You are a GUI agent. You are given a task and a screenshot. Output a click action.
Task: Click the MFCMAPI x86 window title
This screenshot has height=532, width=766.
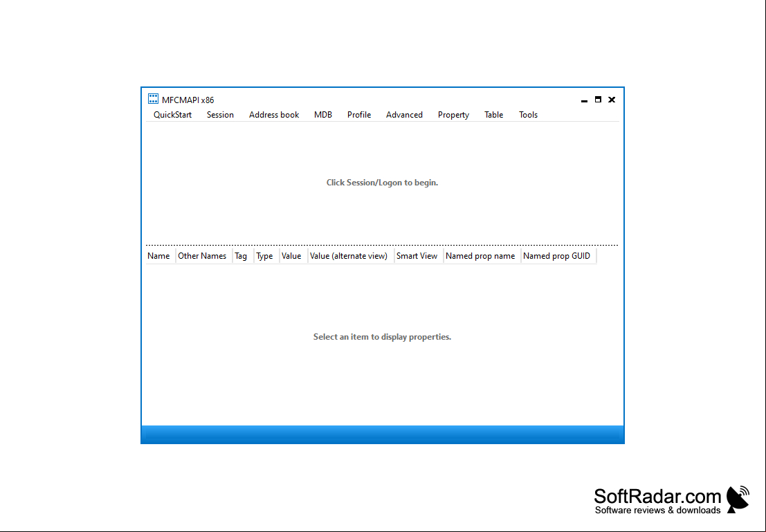pyautogui.click(x=188, y=100)
